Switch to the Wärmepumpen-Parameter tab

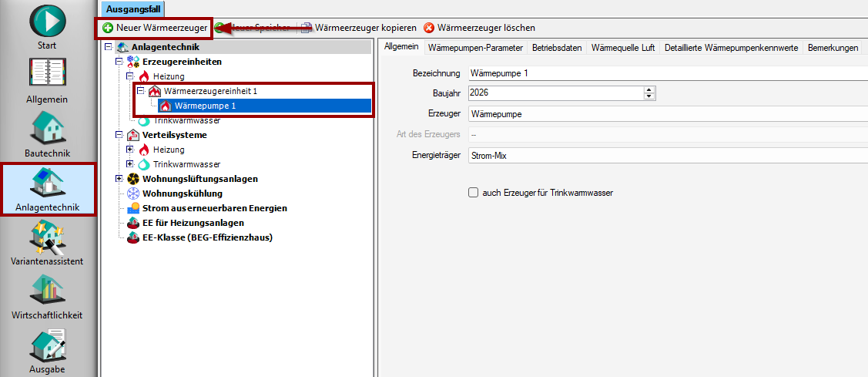475,48
